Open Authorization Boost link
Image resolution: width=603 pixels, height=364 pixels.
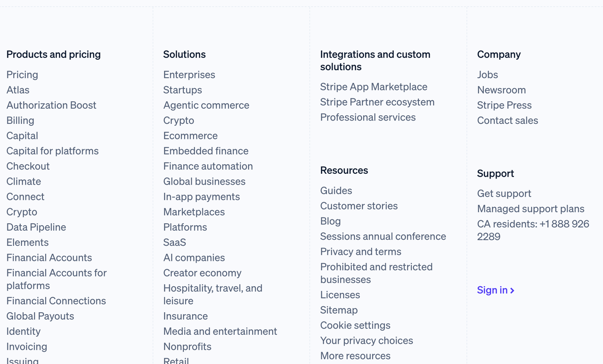coord(51,105)
